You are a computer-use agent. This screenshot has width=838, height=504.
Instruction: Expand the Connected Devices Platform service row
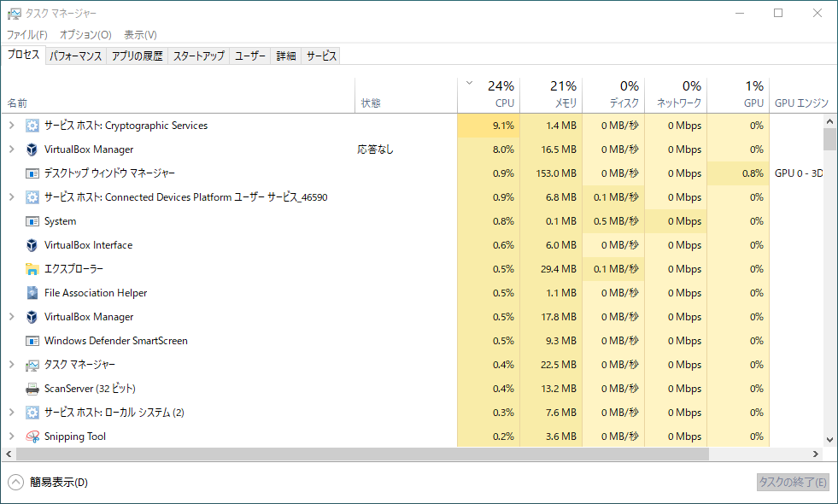(x=11, y=197)
